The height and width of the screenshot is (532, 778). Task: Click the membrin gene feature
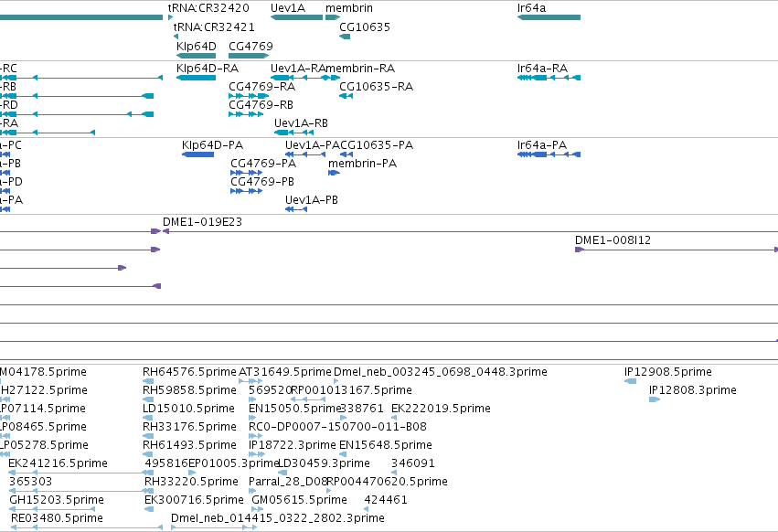[x=333, y=17]
